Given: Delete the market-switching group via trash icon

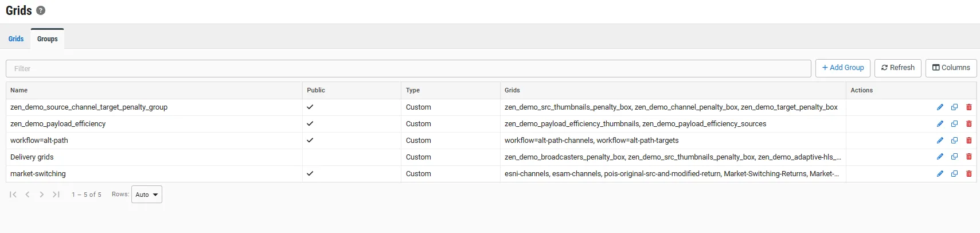Looking at the screenshot, I should [969, 174].
